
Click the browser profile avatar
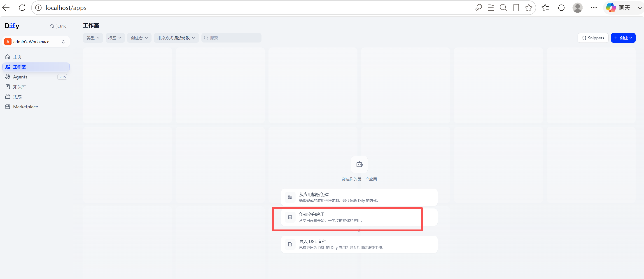(578, 8)
